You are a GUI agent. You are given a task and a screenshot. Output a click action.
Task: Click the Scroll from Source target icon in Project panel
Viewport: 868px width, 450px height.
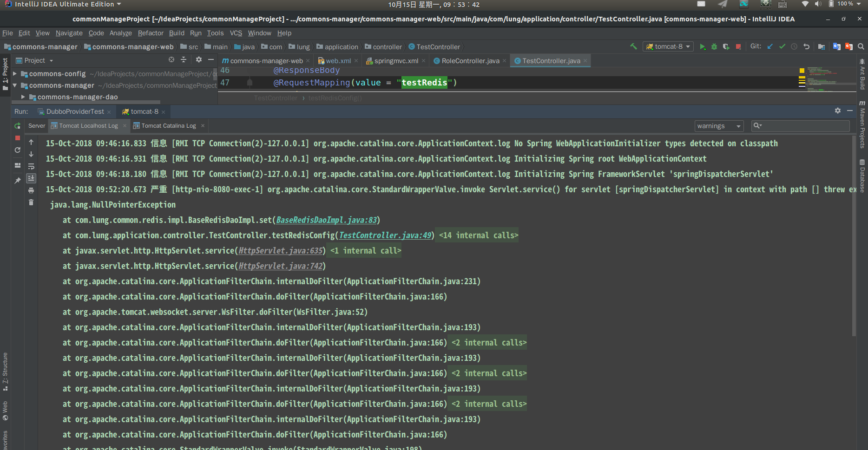coord(171,59)
